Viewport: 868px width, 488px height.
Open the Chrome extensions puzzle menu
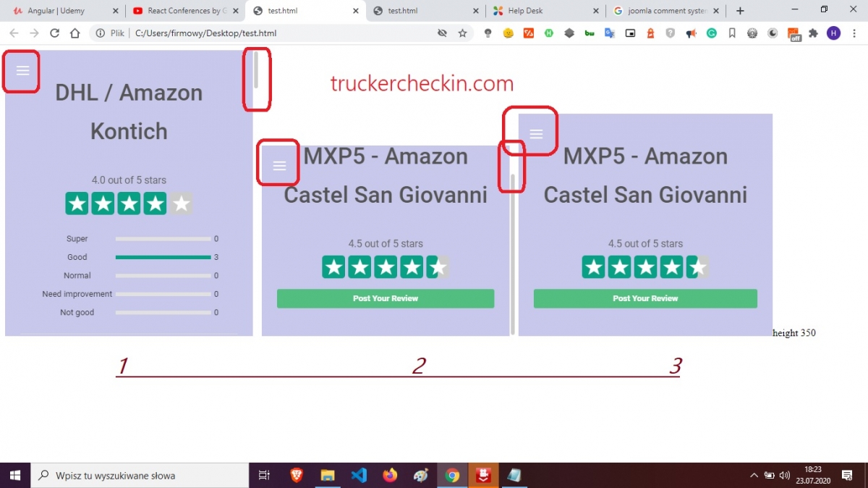coord(814,33)
